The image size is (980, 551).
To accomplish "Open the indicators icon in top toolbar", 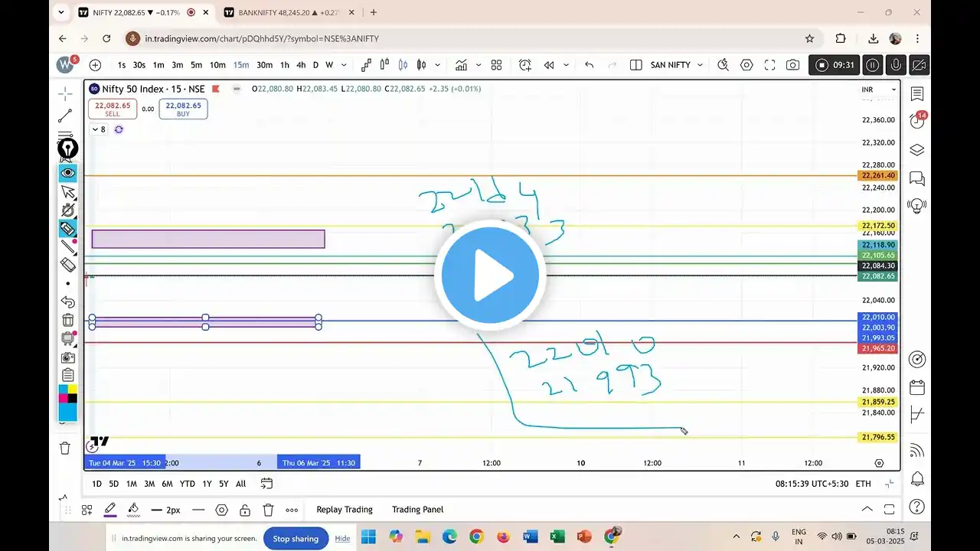I will tap(461, 65).
